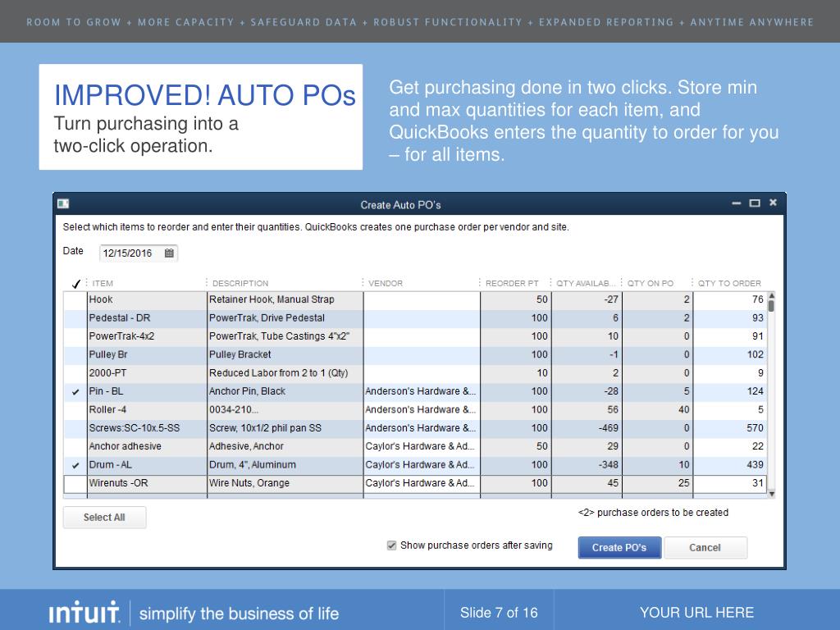This screenshot has height=630, width=840.
Task: Uncheck the Drum - AL row checkmark
Action: tap(75, 465)
